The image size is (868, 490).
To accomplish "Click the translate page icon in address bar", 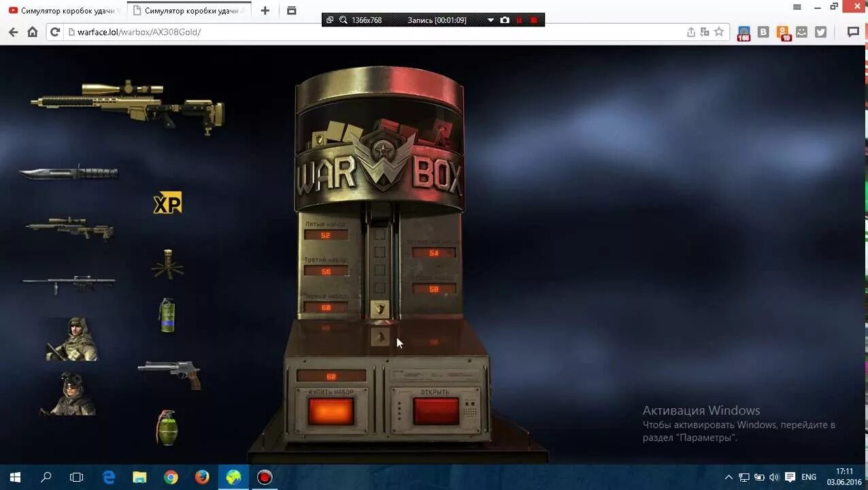I will pos(705,32).
